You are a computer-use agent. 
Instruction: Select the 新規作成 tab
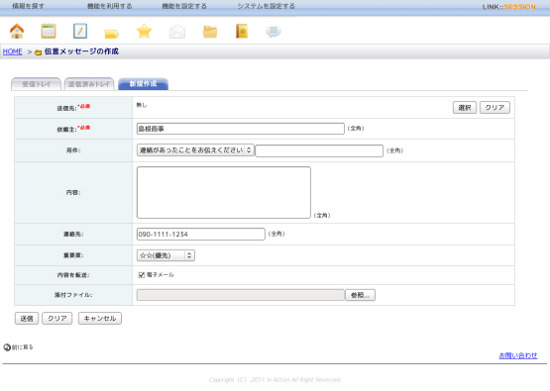(x=143, y=84)
